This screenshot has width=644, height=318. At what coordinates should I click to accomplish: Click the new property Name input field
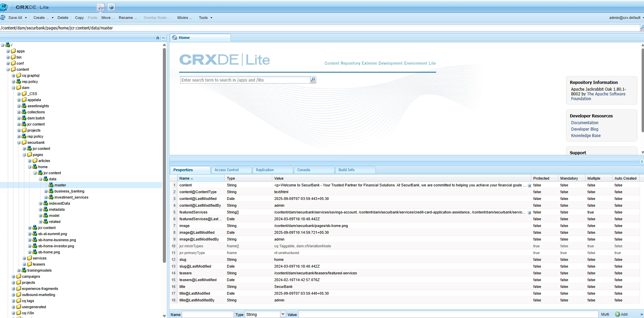pos(208,314)
